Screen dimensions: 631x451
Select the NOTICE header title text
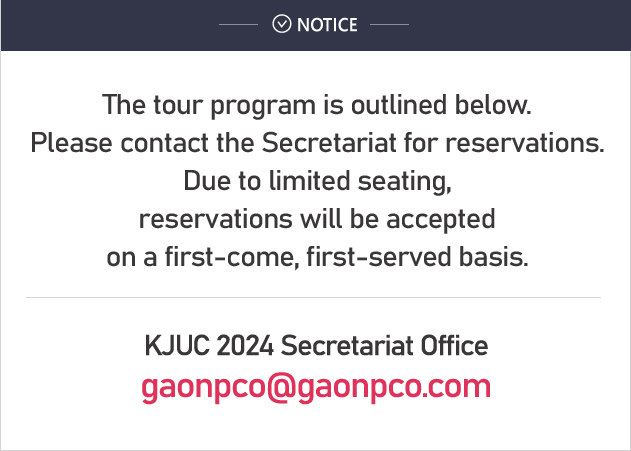click(327, 25)
